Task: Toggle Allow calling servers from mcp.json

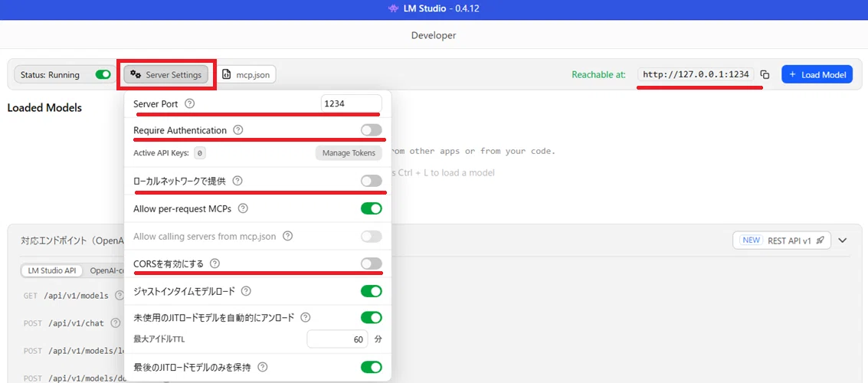Action: (372, 237)
